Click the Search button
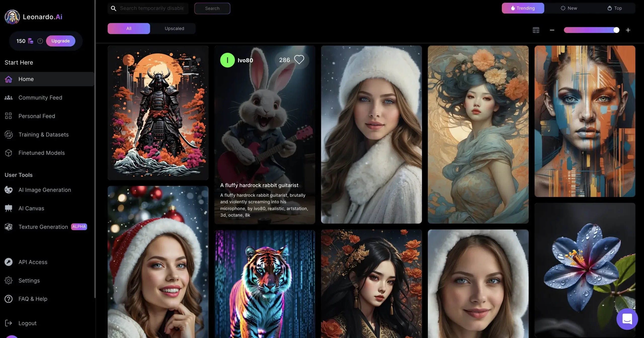Viewport: 644px width, 338px height. tap(212, 8)
